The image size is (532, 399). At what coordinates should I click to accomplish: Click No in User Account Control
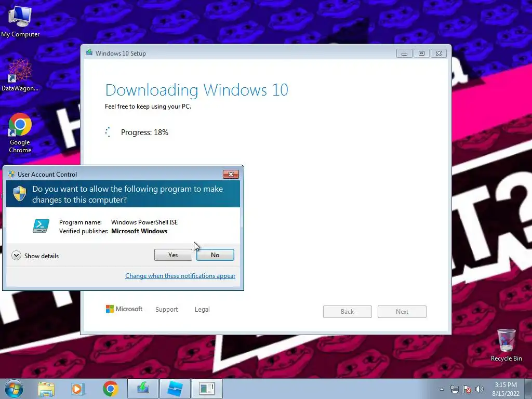(215, 255)
